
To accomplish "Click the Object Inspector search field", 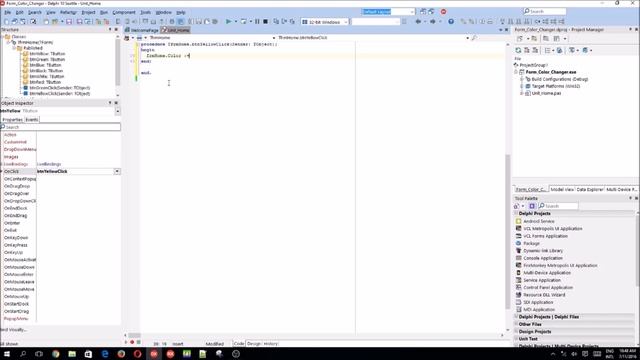I will point(60,127).
